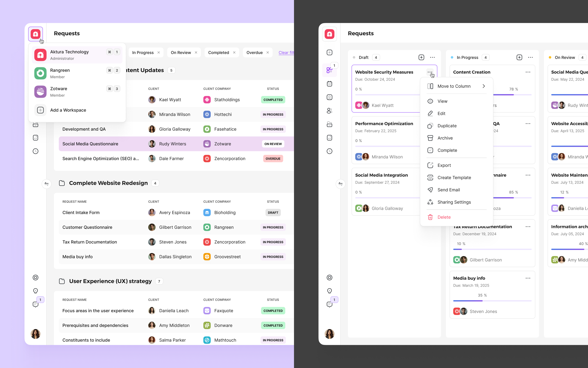
Task: Choose Archive from context menu
Action: pyautogui.click(x=457, y=138)
